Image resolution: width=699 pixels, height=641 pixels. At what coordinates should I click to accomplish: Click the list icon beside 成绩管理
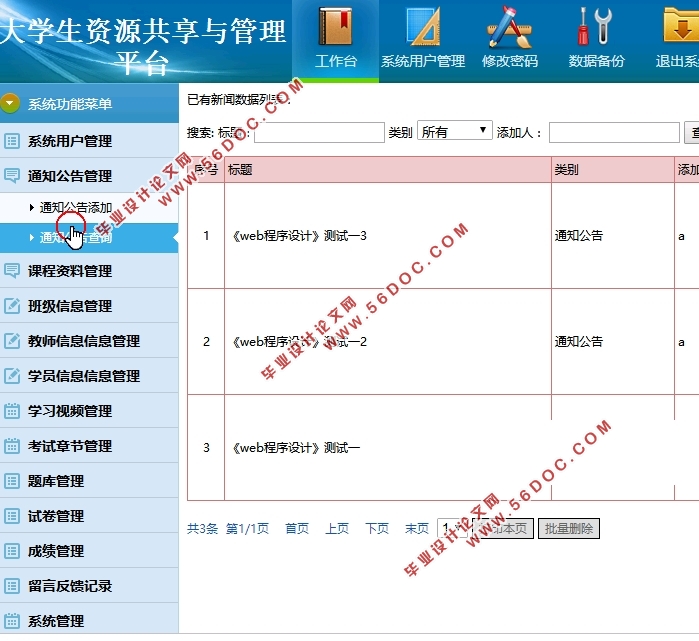coord(12,551)
